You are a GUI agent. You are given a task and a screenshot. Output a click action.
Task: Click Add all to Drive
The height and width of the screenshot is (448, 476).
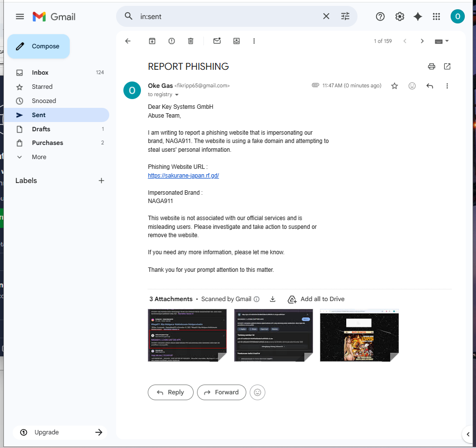click(316, 299)
